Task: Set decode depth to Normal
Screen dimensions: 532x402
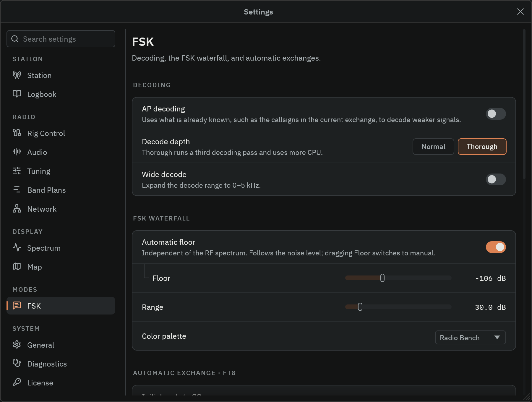Action: coord(433,147)
